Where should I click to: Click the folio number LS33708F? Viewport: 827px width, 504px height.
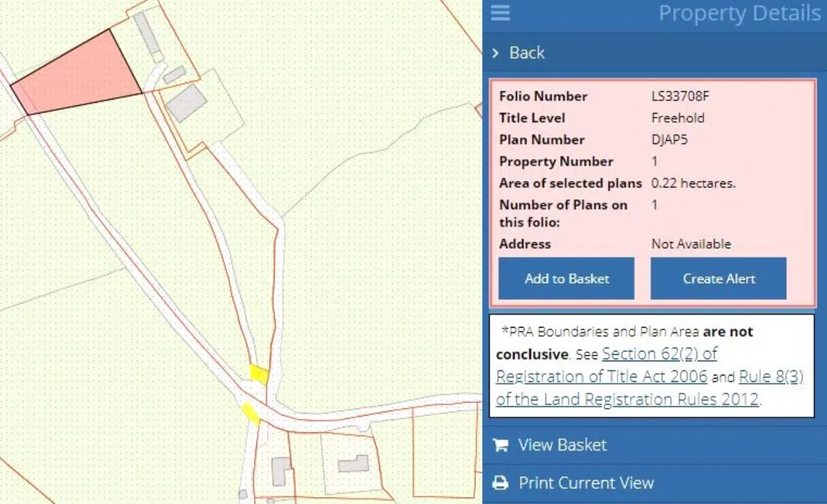pyautogui.click(x=680, y=96)
